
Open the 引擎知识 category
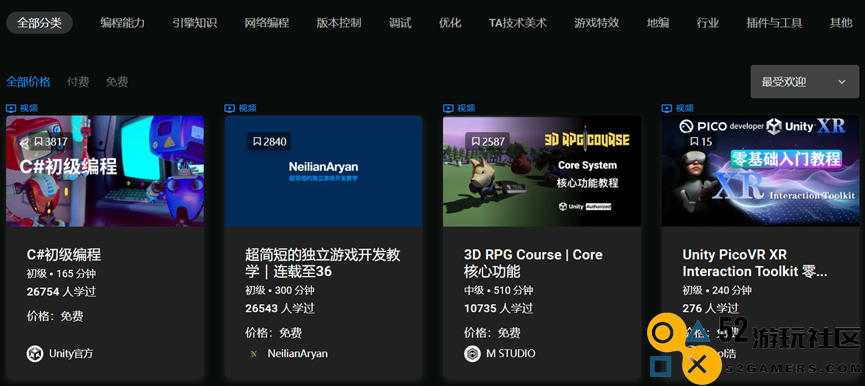tap(194, 23)
